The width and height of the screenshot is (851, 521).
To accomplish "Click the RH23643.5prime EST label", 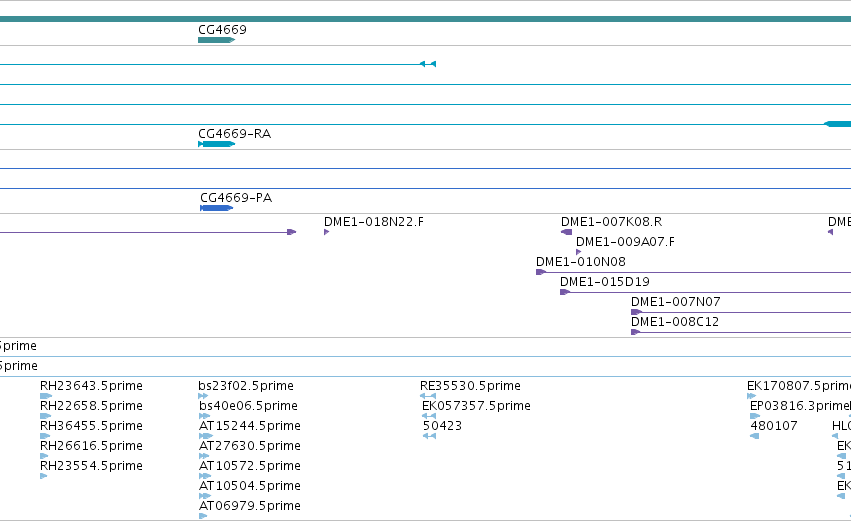I will [91, 386].
